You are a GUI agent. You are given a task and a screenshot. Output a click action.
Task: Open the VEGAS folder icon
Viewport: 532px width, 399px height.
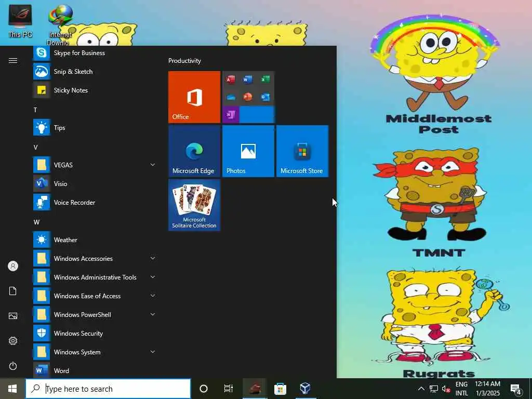pyautogui.click(x=42, y=165)
